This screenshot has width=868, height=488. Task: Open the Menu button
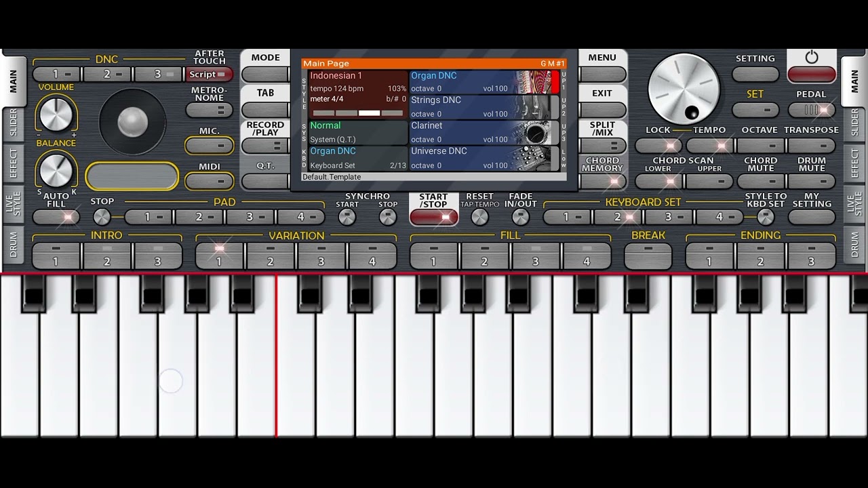pyautogui.click(x=602, y=75)
